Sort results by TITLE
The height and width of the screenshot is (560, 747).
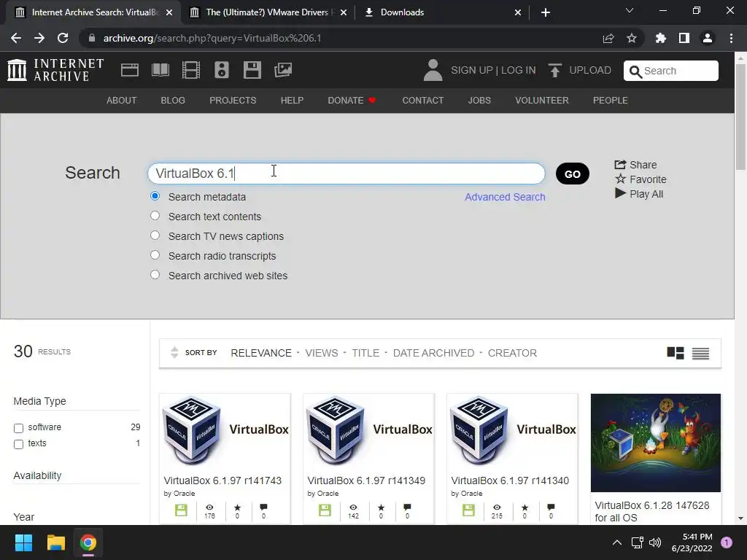point(365,353)
